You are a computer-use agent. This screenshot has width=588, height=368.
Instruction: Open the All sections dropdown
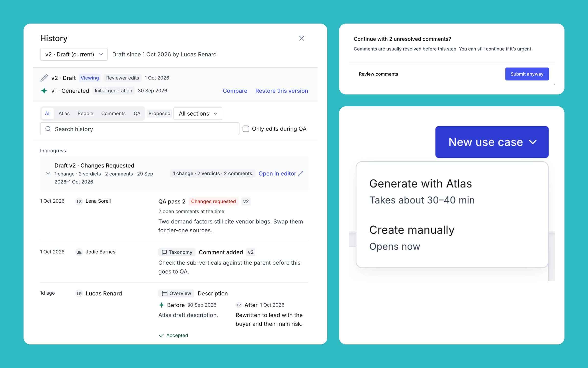[x=198, y=114]
